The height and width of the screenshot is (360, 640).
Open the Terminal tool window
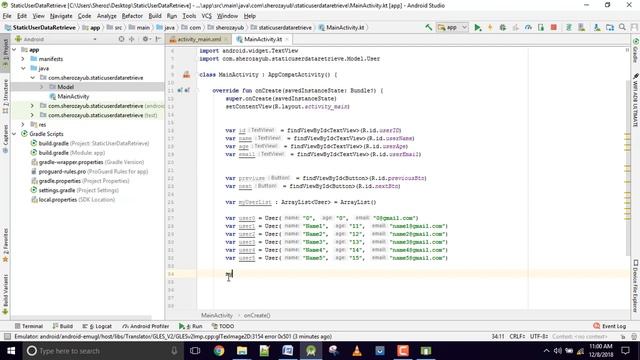click(29, 326)
